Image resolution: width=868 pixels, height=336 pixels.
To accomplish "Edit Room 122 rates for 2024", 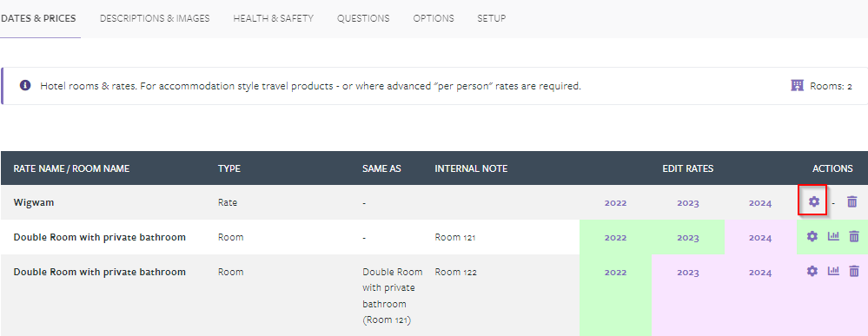I will tap(760, 273).
